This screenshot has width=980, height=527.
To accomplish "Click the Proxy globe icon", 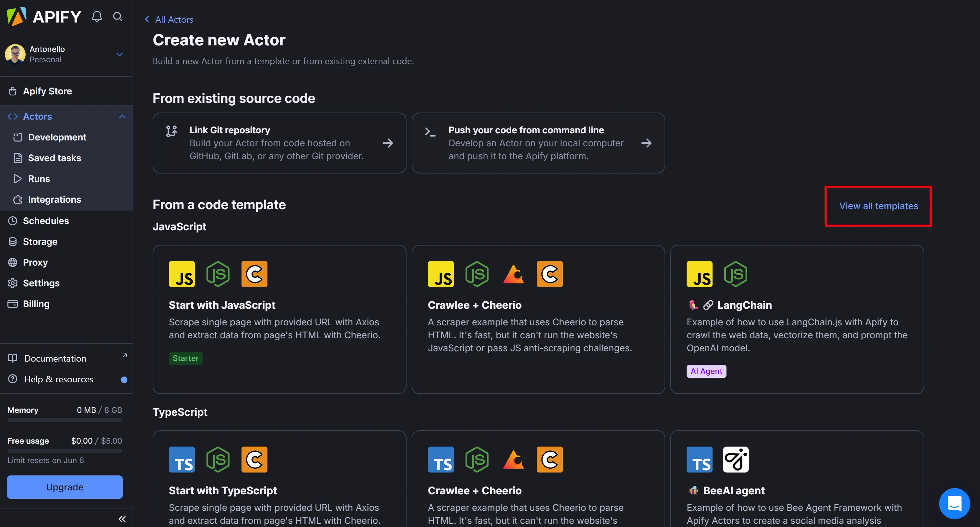I will (13, 262).
